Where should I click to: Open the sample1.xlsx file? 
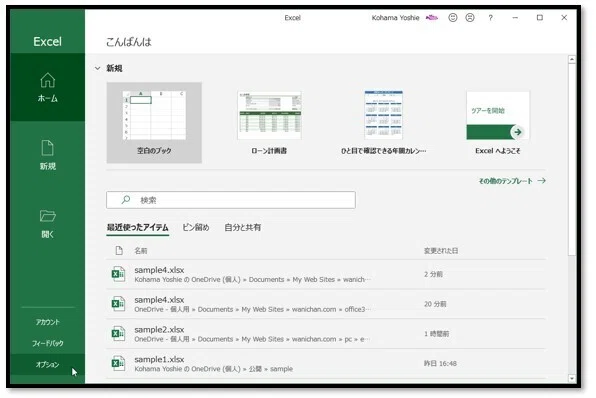point(326,363)
